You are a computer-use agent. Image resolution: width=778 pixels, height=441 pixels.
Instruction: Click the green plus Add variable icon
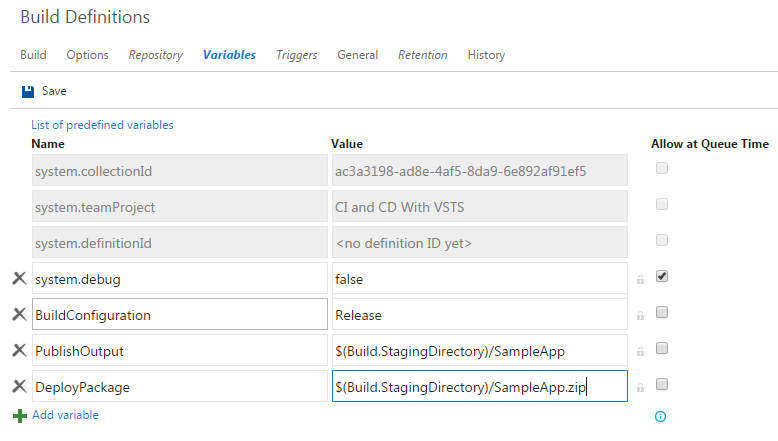pyautogui.click(x=19, y=415)
